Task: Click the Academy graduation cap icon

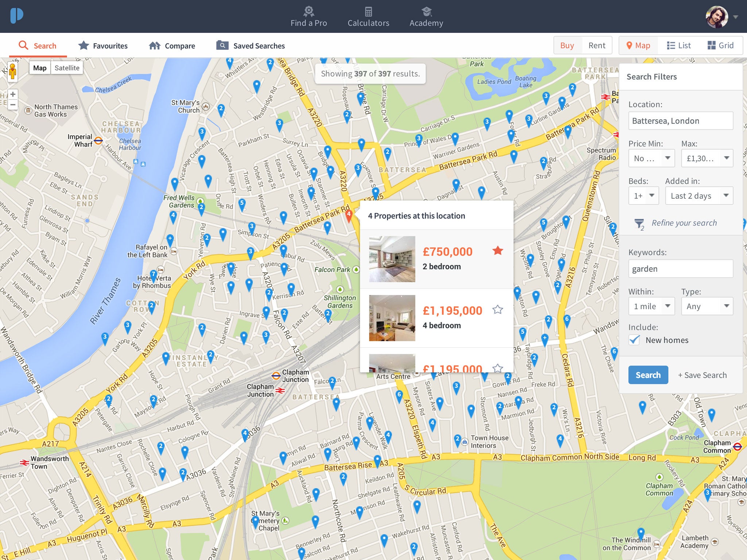Action: (x=426, y=11)
